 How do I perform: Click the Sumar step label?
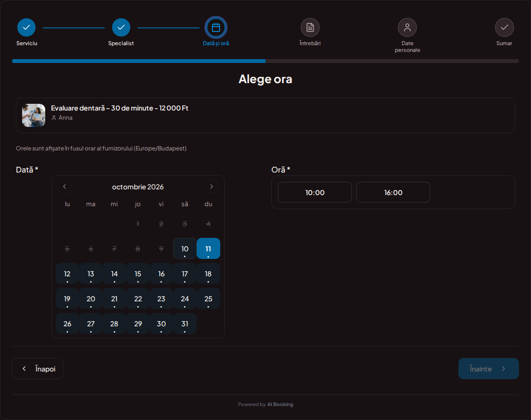click(504, 43)
